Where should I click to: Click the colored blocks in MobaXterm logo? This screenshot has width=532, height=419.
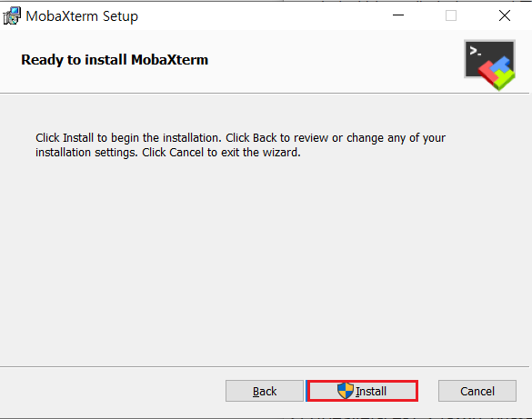click(497, 73)
